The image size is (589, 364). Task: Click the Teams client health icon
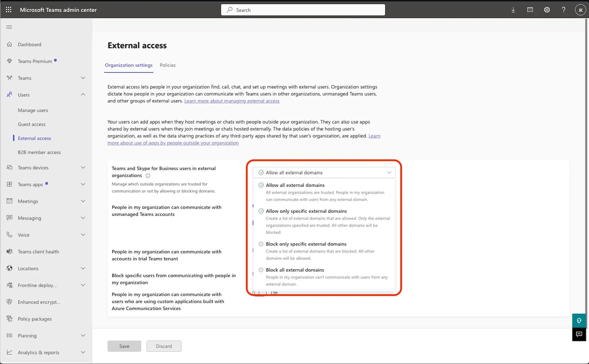[x=10, y=251]
